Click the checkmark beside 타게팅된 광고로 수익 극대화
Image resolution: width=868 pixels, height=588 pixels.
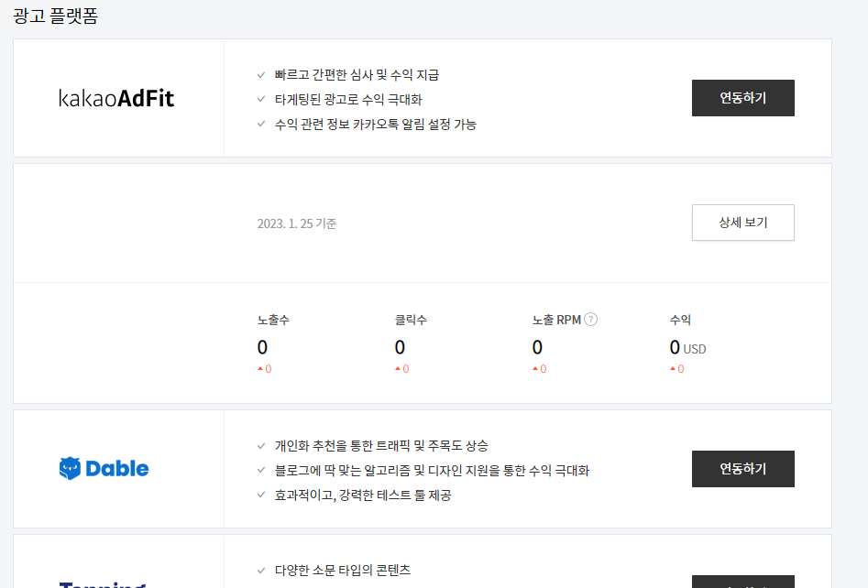pos(261,99)
